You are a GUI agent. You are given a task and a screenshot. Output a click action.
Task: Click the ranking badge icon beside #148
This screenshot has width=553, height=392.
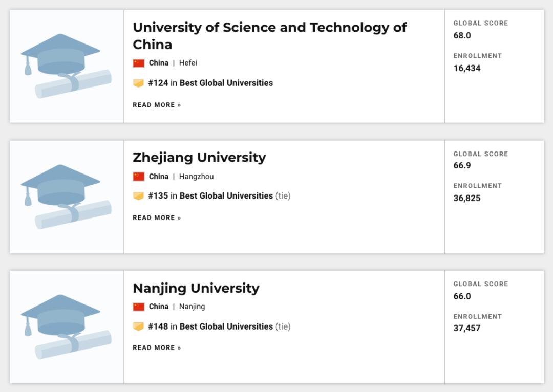click(138, 326)
